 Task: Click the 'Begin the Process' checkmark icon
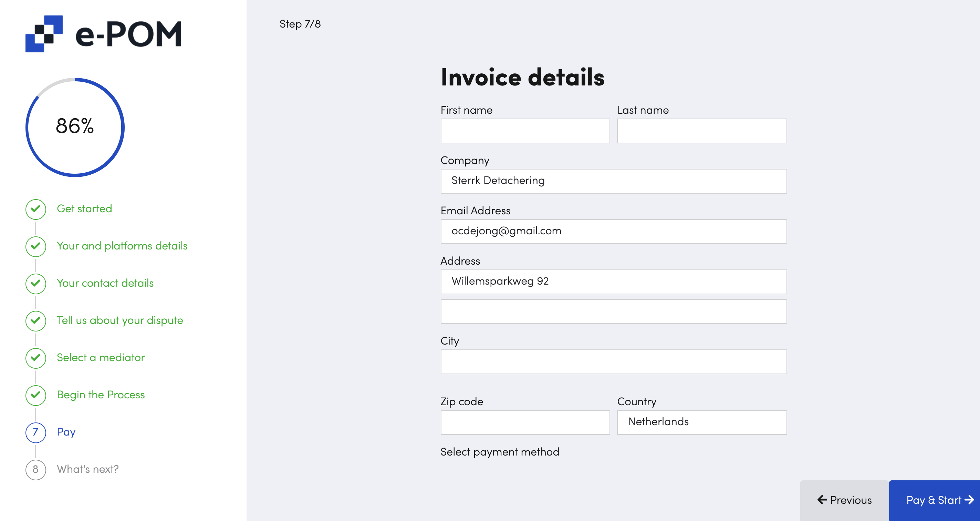36,395
